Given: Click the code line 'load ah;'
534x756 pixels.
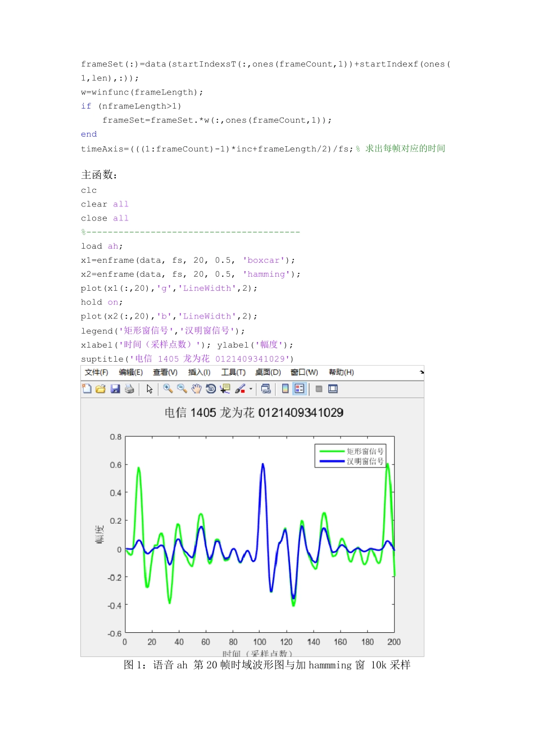Looking at the screenshot, I should 102,246.
